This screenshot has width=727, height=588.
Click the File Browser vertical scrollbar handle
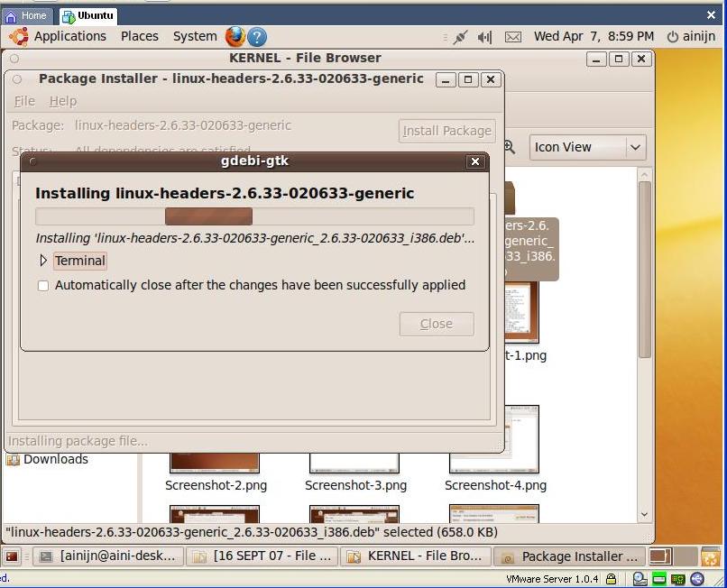[x=644, y=269]
